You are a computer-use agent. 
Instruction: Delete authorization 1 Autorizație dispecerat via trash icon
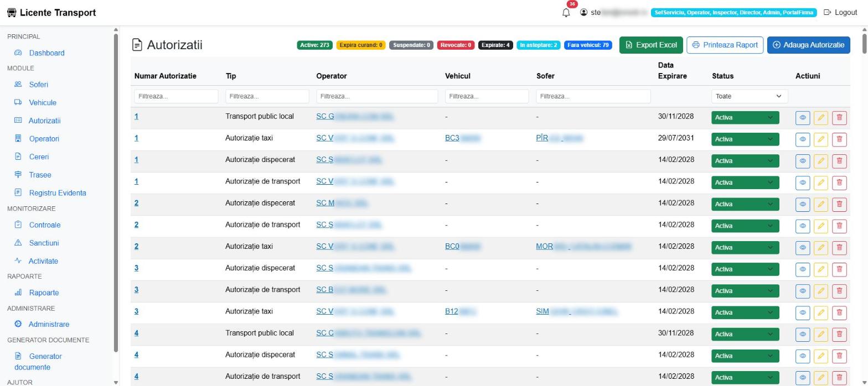click(x=839, y=161)
